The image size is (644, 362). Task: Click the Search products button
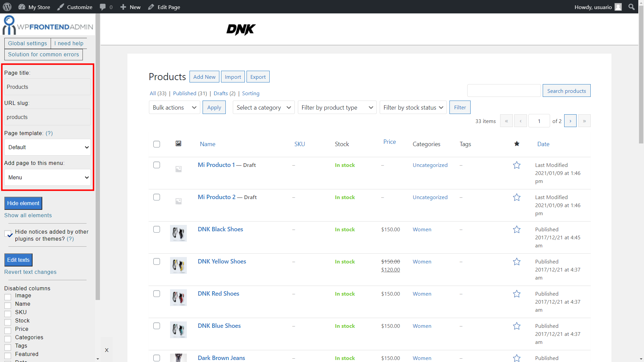567,90
